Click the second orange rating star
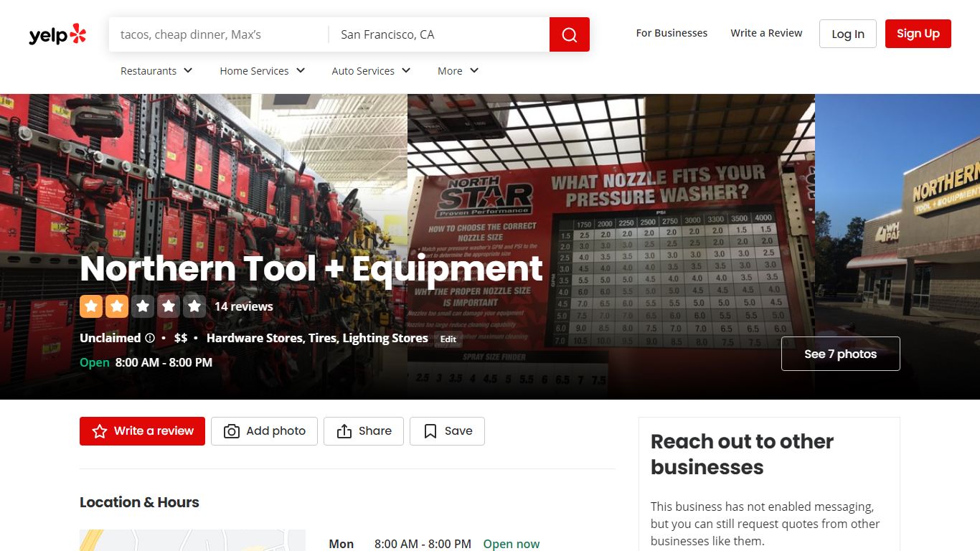Image resolution: width=980 pixels, height=551 pixels. point(117,306)
